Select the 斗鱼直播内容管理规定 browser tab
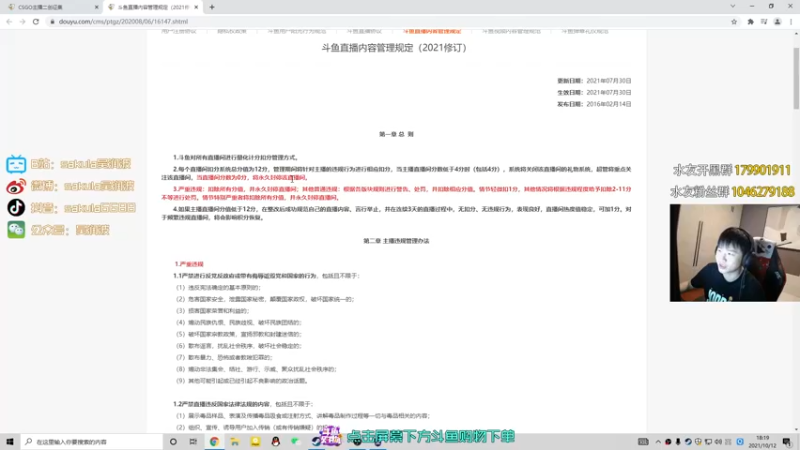Image resolution: width=800 pixels, height=450 pixels. 153,7
